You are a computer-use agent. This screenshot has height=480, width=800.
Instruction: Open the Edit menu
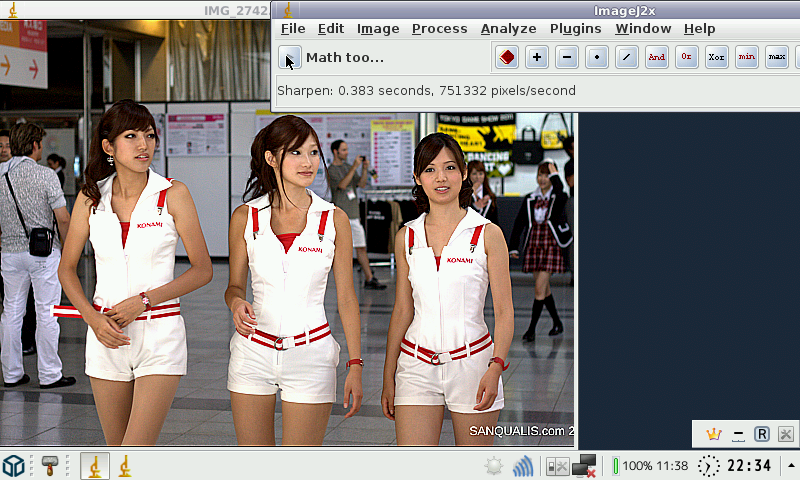tap(331, 29)
